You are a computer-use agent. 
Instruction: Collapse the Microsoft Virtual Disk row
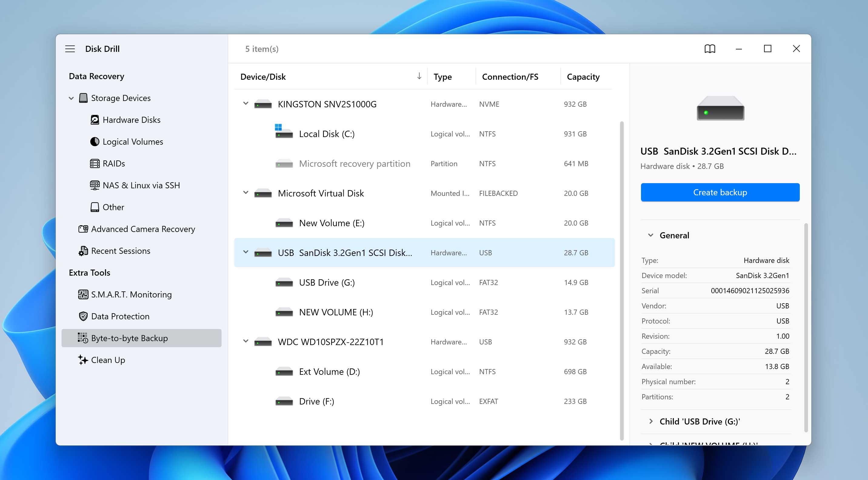pos(246,193)
